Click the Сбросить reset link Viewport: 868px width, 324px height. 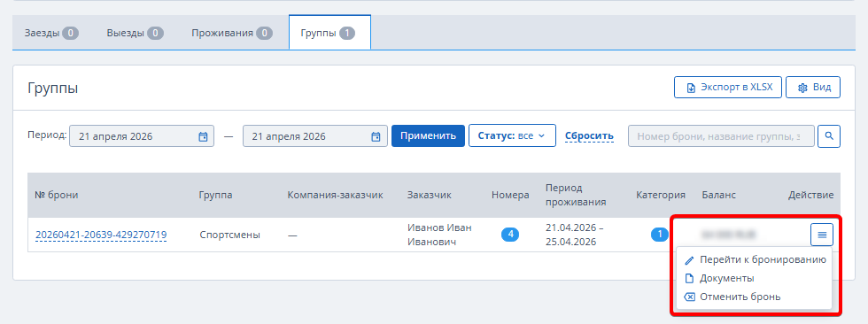coord(589,135)
